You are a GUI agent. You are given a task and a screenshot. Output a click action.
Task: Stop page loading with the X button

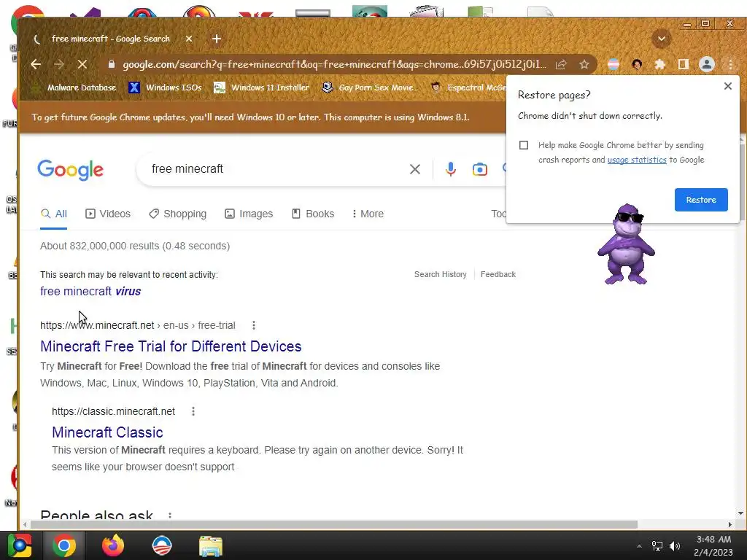pos(82,64)
